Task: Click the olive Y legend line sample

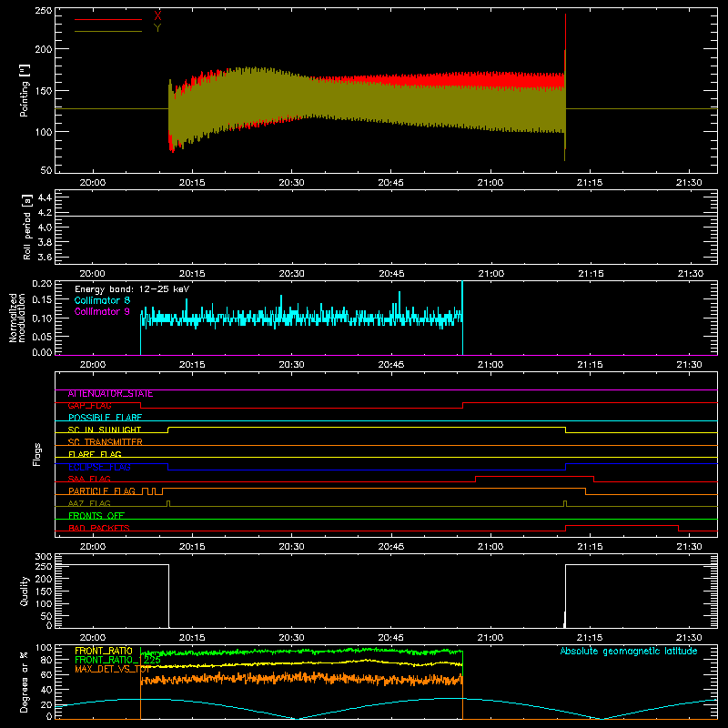Action: click(108, 31)
